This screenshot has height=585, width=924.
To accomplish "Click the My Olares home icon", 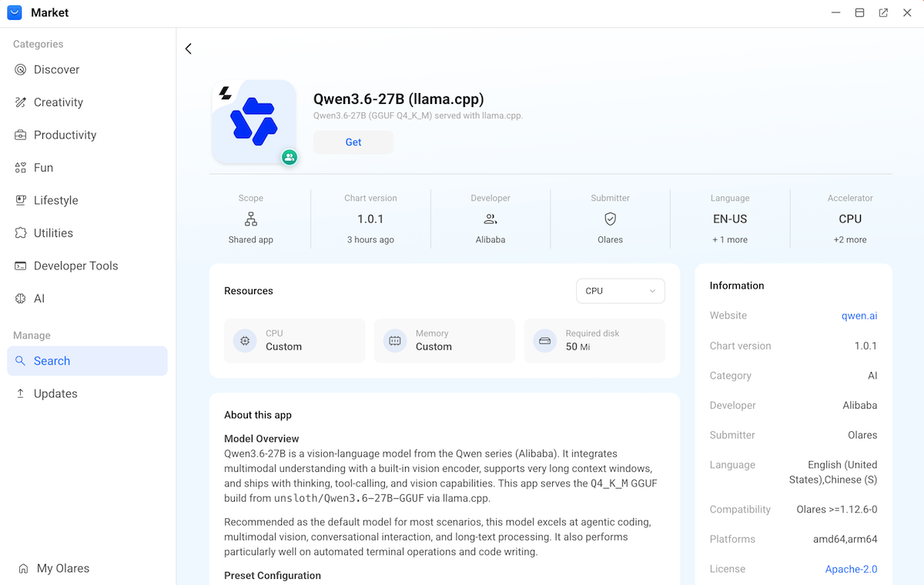I will (24, 569).
